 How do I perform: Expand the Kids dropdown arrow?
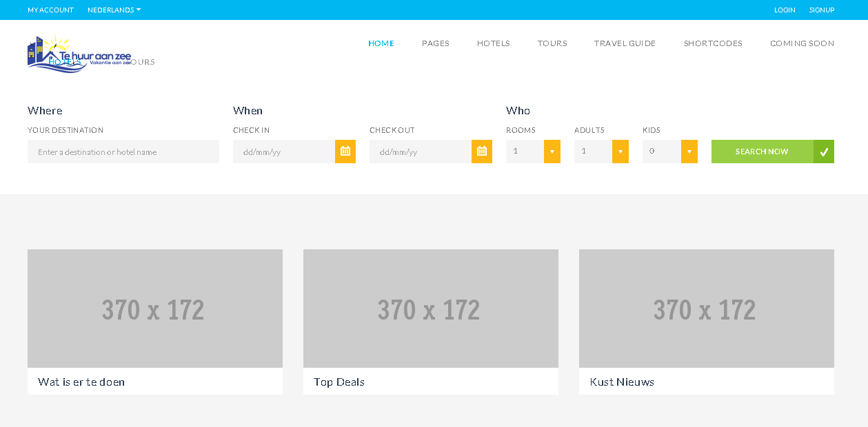[689, 152]
